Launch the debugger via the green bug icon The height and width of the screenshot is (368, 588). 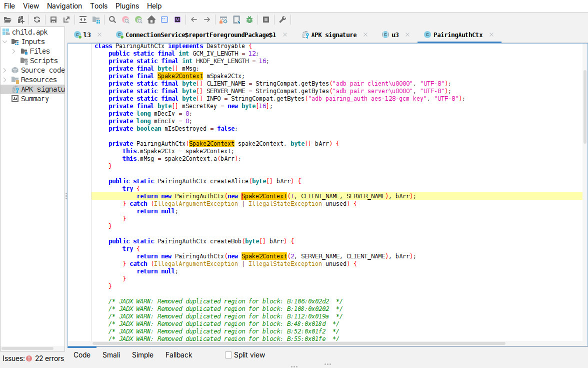(250, 20)
